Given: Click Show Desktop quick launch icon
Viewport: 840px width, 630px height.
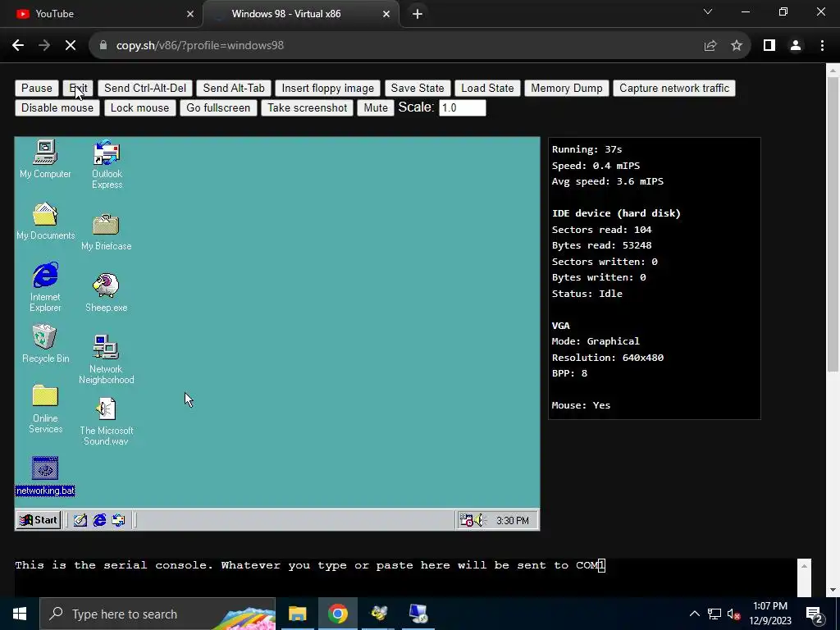Looking at the screenshot, I should point(80,520).
